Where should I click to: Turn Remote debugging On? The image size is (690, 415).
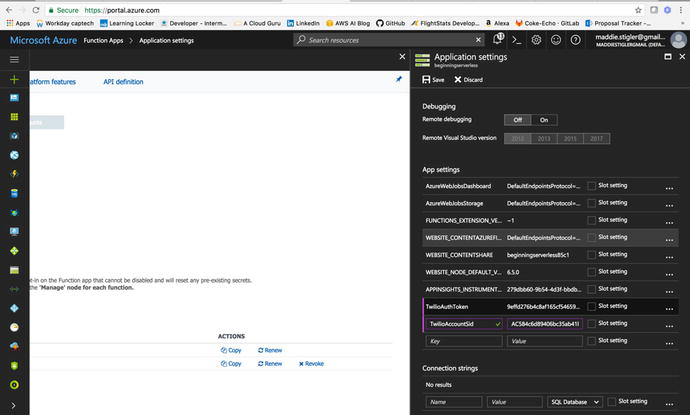click(543, 119)
